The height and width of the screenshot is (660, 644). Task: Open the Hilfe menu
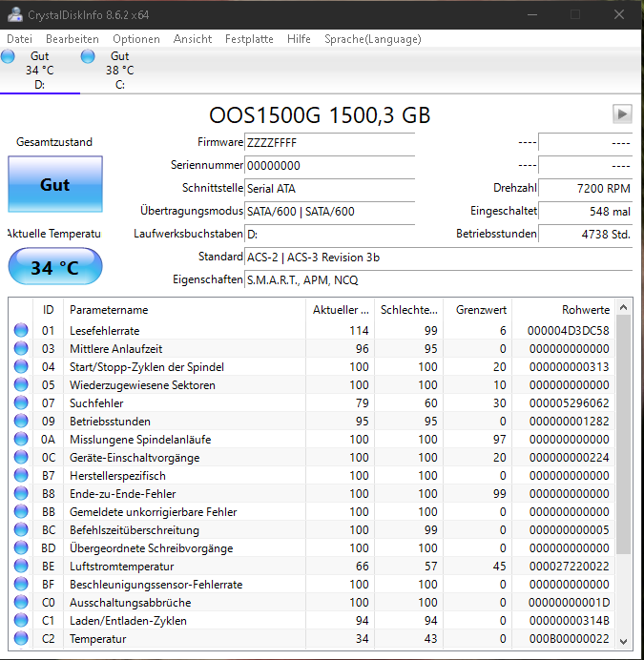tap(299, 39)
